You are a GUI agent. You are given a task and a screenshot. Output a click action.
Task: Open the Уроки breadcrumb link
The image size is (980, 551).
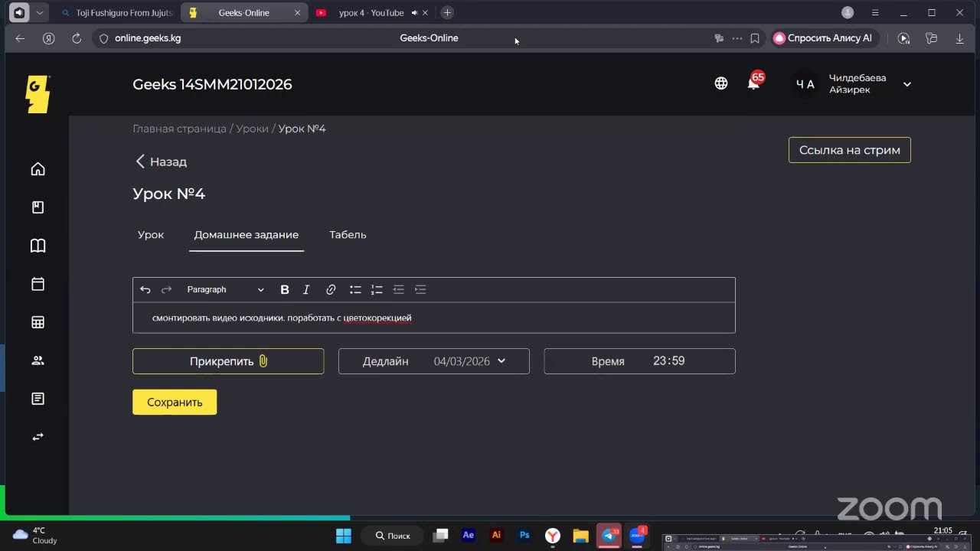pos(252,129)
